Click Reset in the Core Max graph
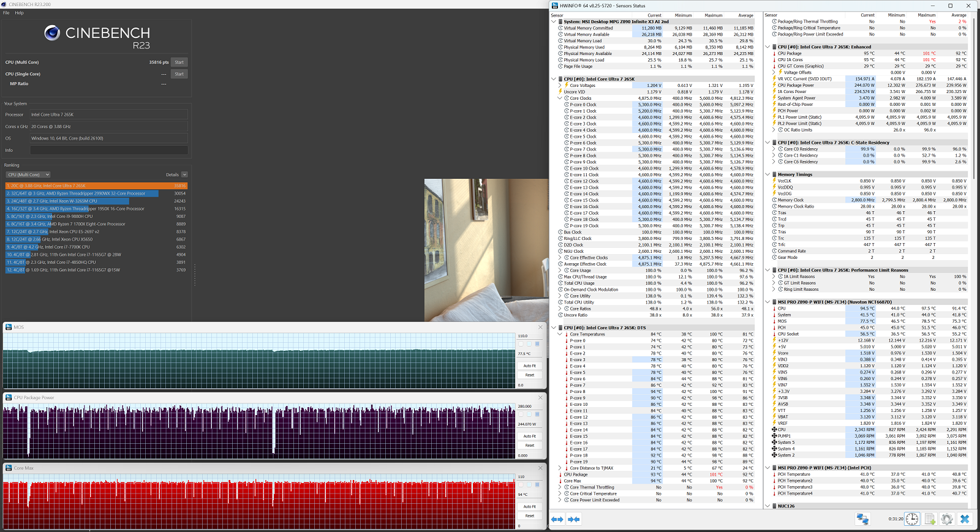This screenshot has height=532, width=980. coord(530,515)
